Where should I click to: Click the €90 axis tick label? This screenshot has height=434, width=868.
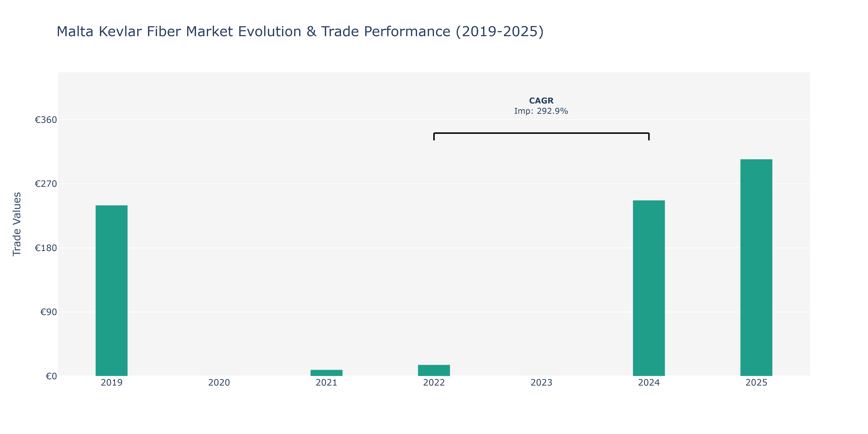(x=48, y=312)
